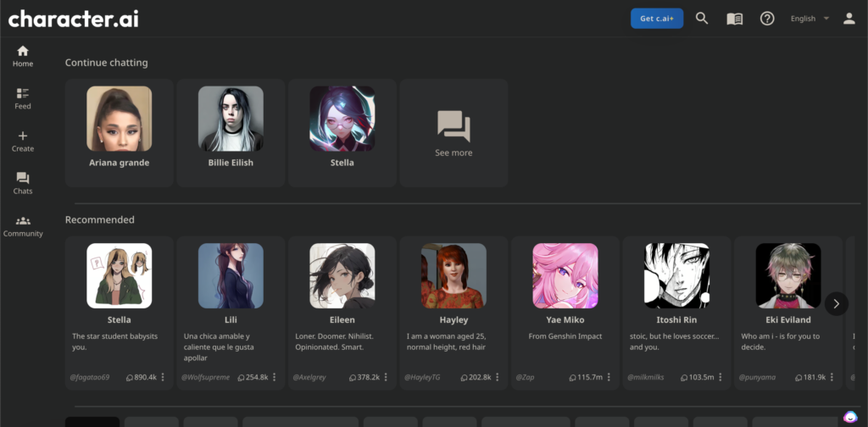Click See more in Continue chatting

453,134
